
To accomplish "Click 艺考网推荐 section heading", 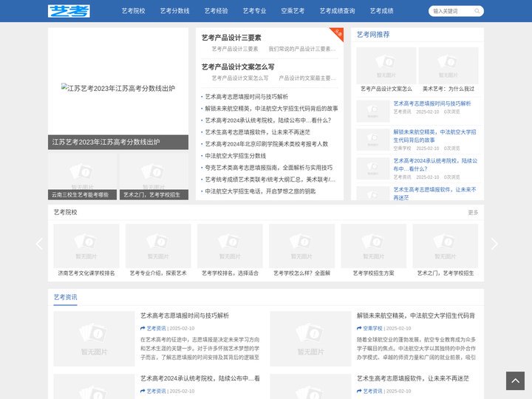I will [373, 35].
